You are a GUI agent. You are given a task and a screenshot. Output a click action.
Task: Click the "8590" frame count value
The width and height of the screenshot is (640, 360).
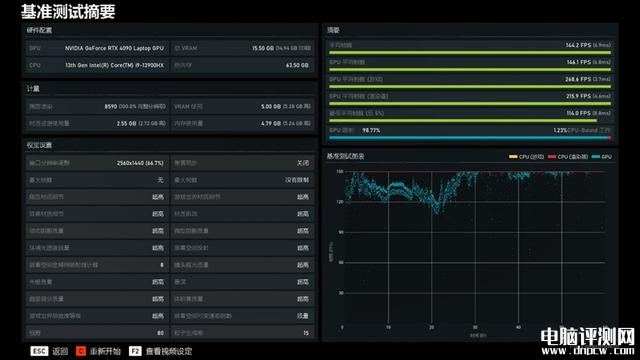coord(111,107)
